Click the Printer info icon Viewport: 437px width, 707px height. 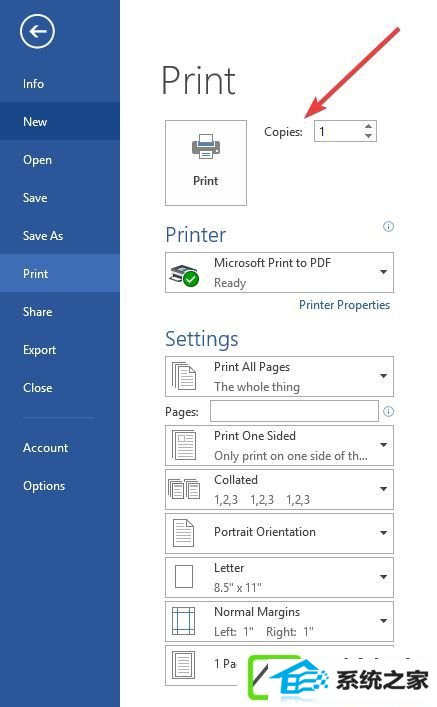pos(388,226)
